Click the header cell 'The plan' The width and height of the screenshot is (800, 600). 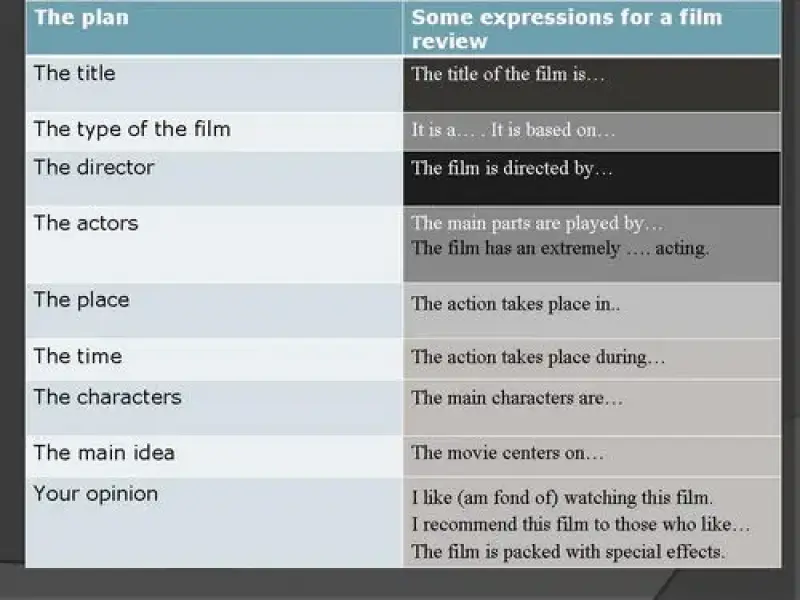click(82, 17)
